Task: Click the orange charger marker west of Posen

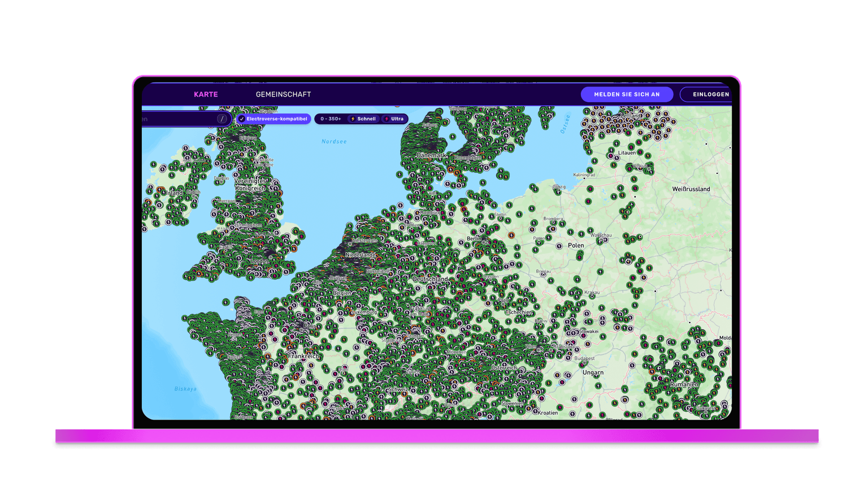Action: [x=511, y=236]
